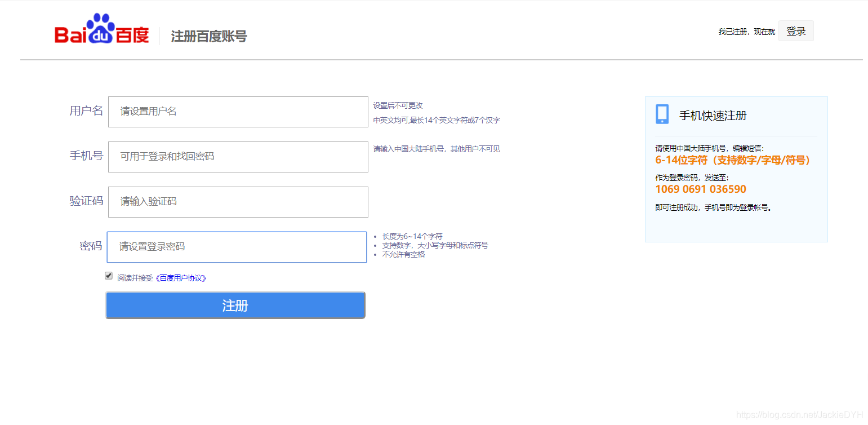Click the 作为登录密码,发送至 text

tap(692, 178)
